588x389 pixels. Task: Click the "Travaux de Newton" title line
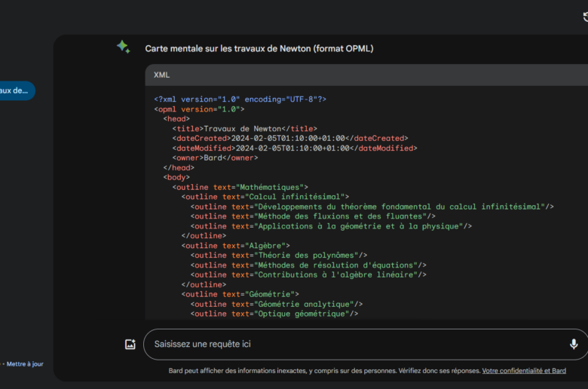tap(244, 128)
